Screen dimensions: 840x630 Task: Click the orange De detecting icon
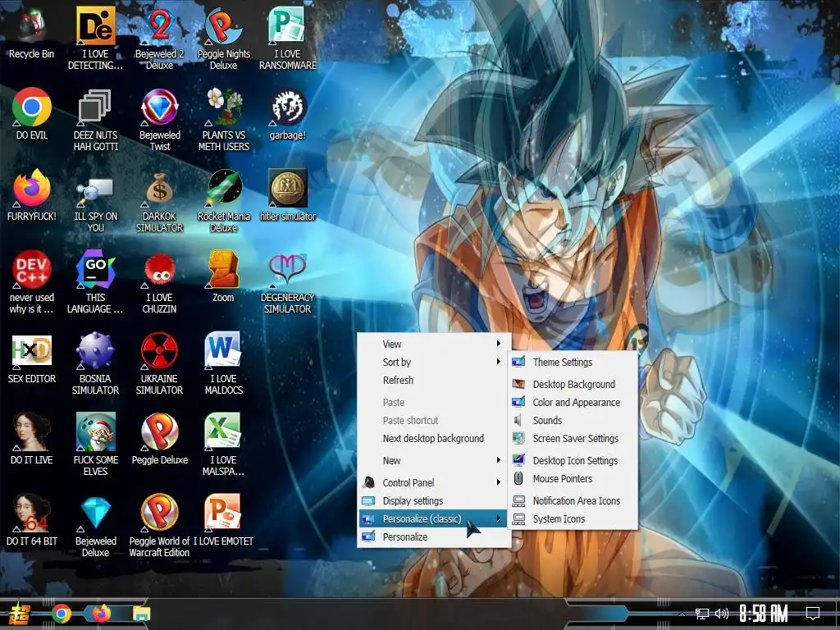point(95,25)
